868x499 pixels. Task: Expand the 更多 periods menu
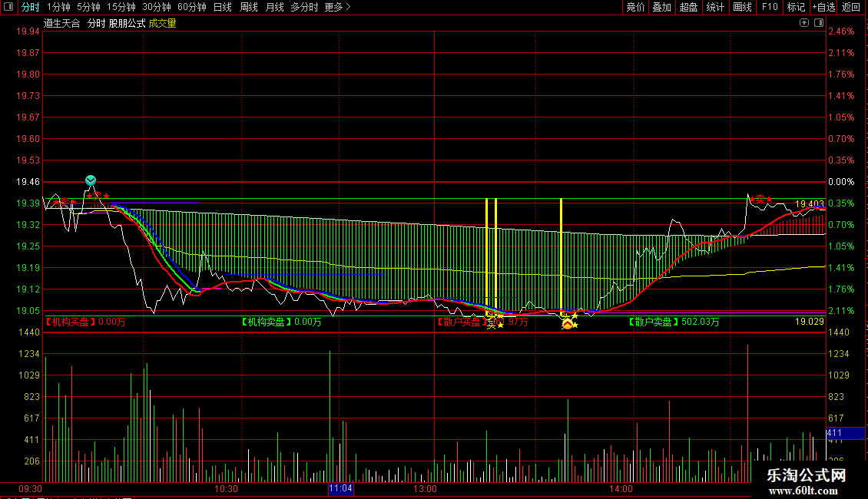tap(337, 7)
